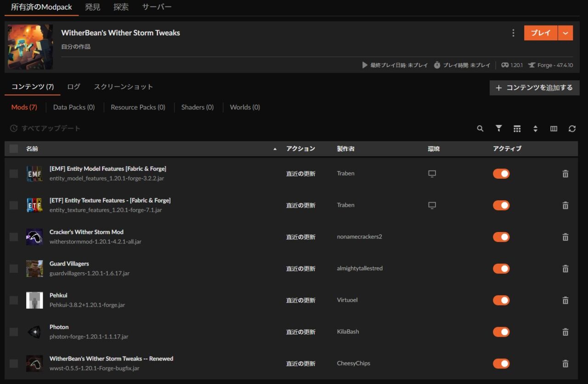Viewport: 588px width, 384px height.
Task: Open the 発見 tab
Action: (x=93, y=7)
